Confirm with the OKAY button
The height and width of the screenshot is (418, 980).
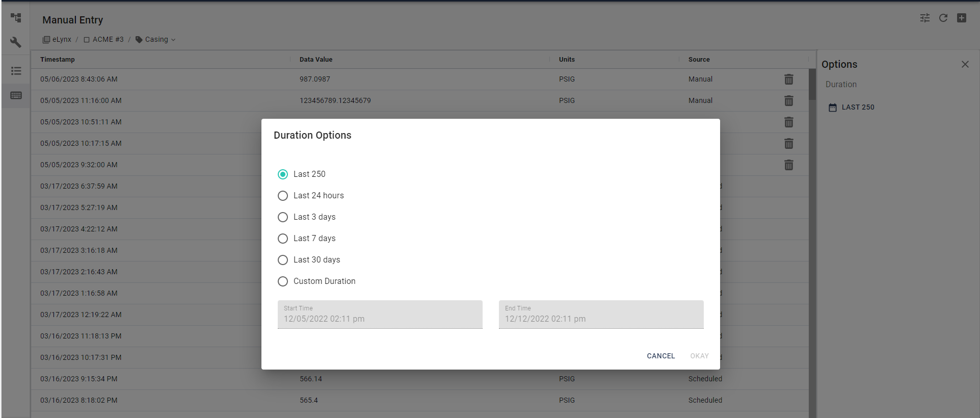tap(699, 356)
